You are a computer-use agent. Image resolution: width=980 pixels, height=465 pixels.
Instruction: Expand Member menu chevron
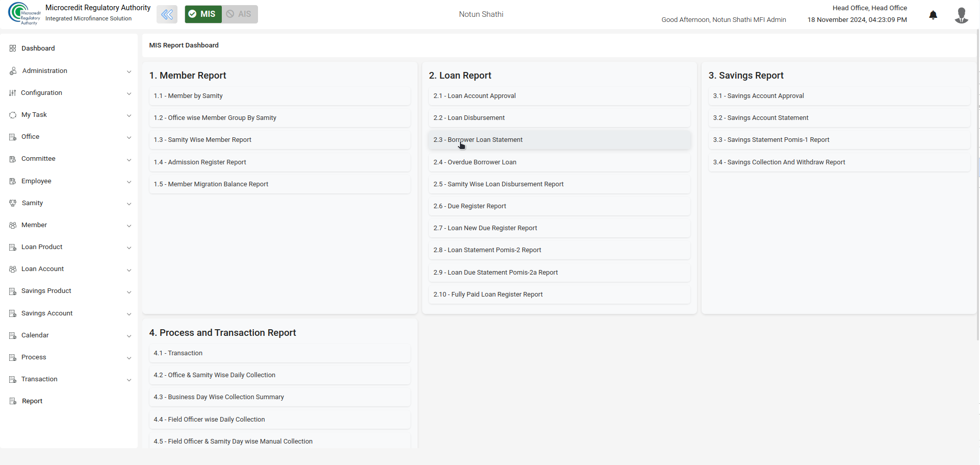[129, 226]
